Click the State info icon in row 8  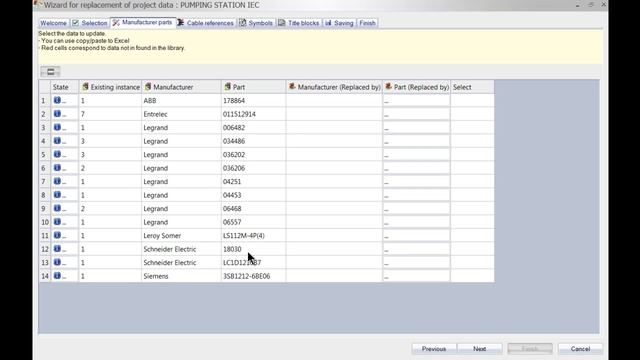pos(57,194)
